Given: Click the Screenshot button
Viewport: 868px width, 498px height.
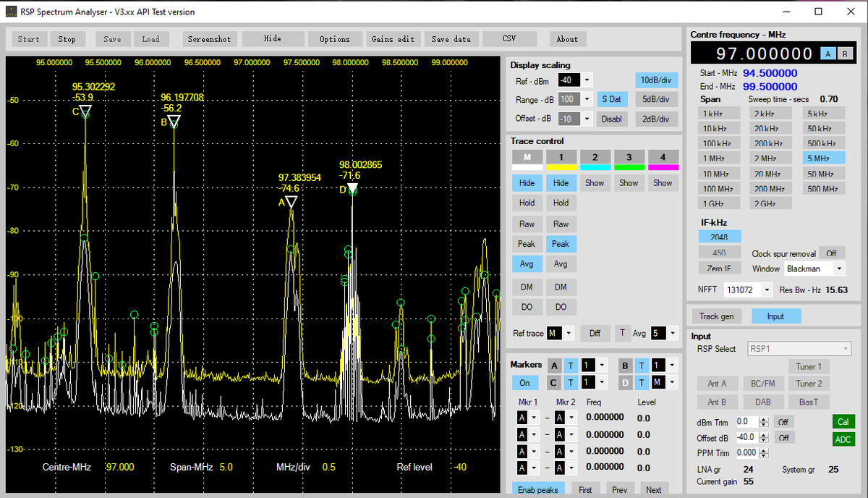Looking at the screenshot, I should click(x=209, y=39).
